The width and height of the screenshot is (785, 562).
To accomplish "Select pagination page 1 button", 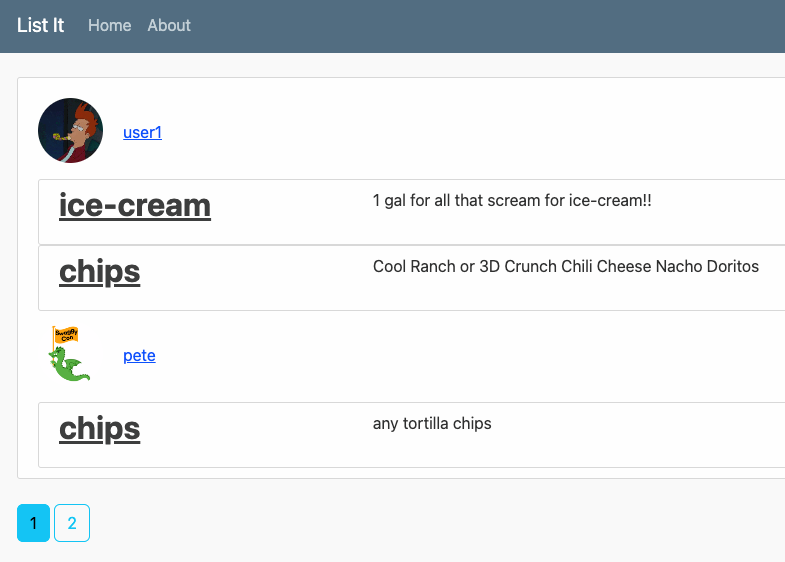I will pyautogui.click(x=34, y=523).
